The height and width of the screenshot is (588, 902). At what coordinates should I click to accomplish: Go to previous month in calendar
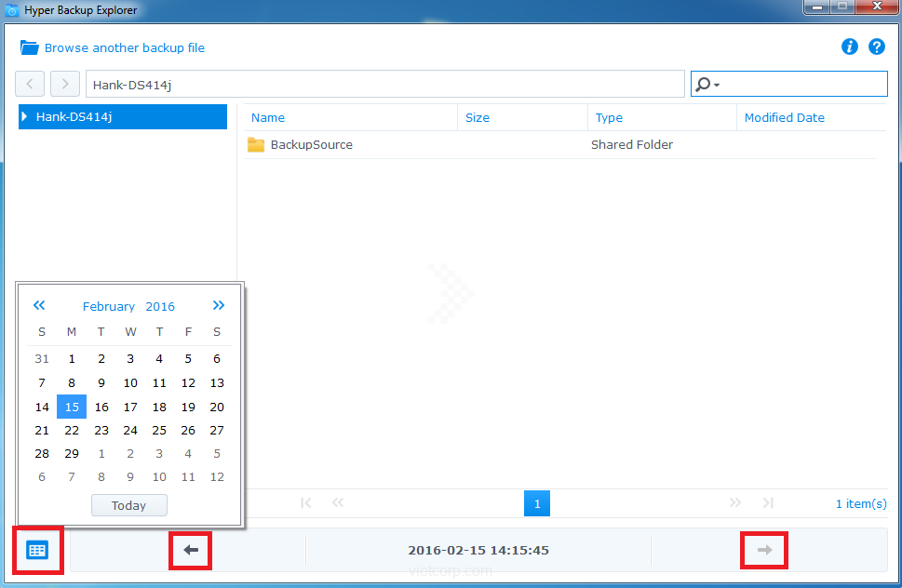click(x=39, y=305)
